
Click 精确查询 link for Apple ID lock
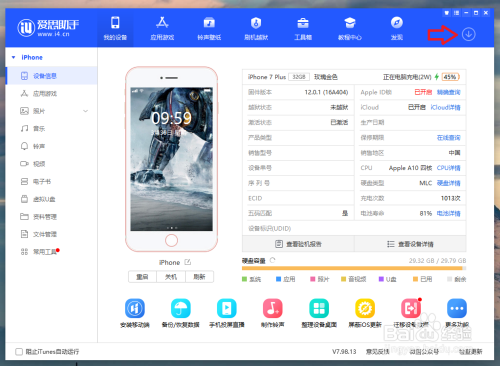tap(448, 92)
